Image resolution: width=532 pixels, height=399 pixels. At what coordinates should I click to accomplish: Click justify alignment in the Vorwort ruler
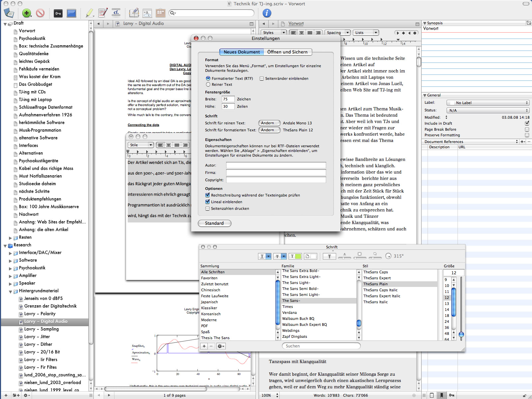[x=310, y=33]
